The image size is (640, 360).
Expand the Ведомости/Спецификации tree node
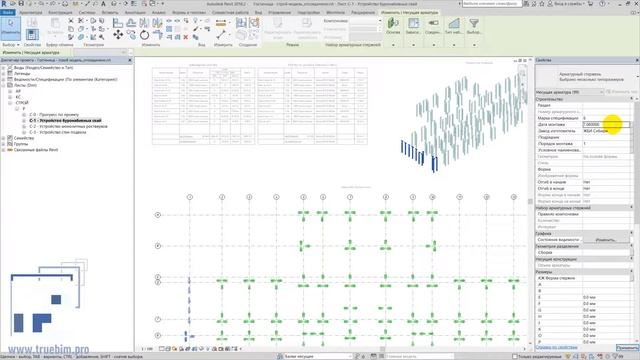(4, 79)
